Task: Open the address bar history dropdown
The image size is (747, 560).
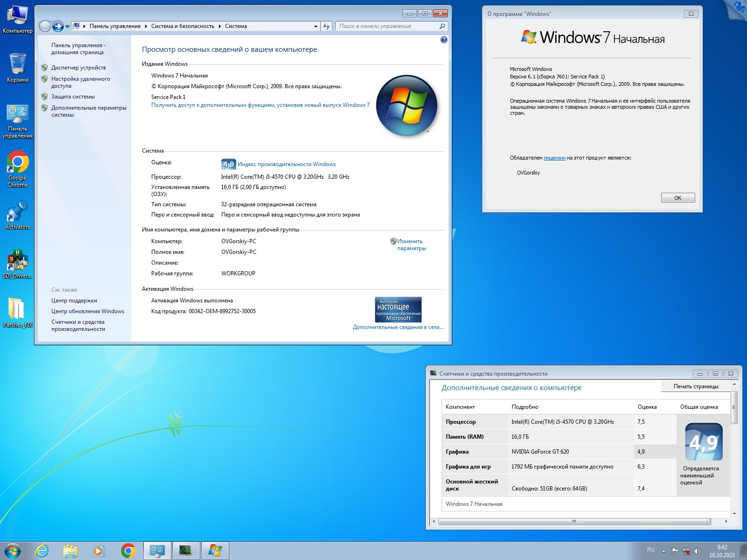Action: pos(316,26)
